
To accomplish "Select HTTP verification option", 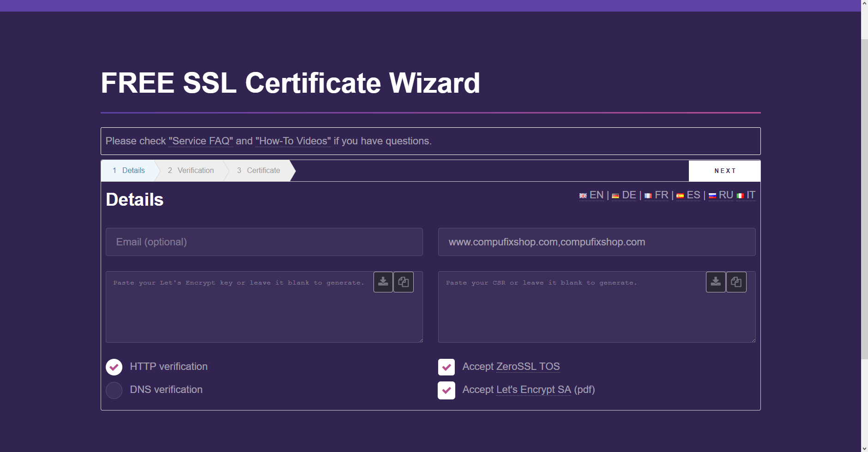I will (114, 367).
